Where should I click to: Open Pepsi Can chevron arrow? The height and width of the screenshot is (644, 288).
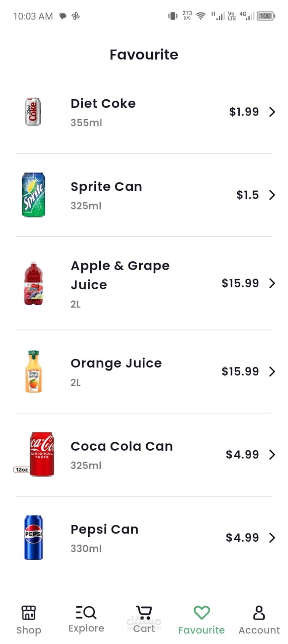pyautogui.click(x=272, y=538)
